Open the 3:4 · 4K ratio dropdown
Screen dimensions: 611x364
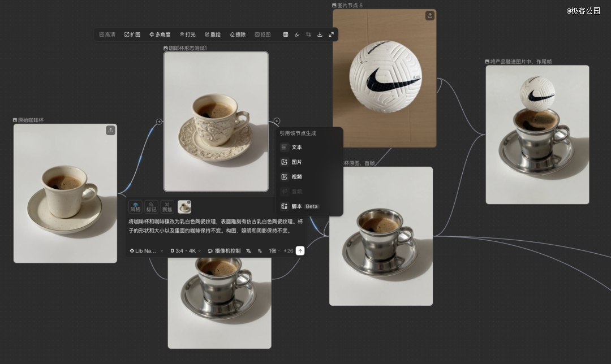pos(186,250)
